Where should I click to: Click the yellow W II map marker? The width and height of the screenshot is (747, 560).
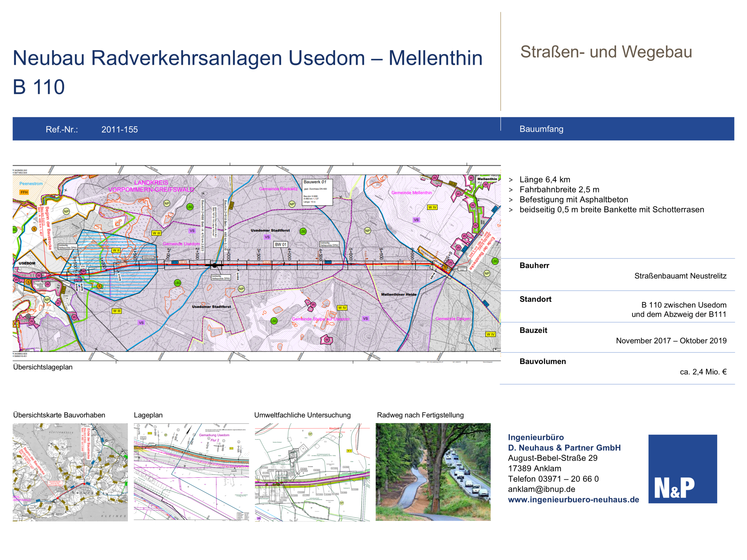116,251
